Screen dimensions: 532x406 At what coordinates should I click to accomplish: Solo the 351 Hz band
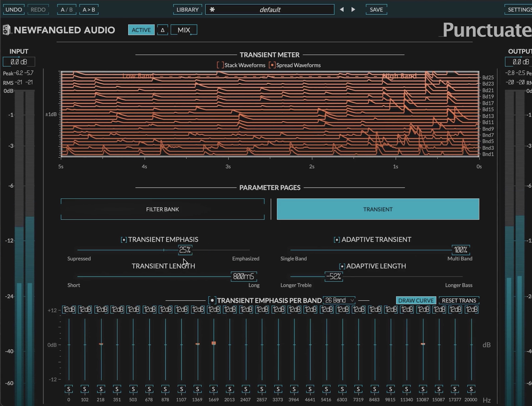point(117,389)
